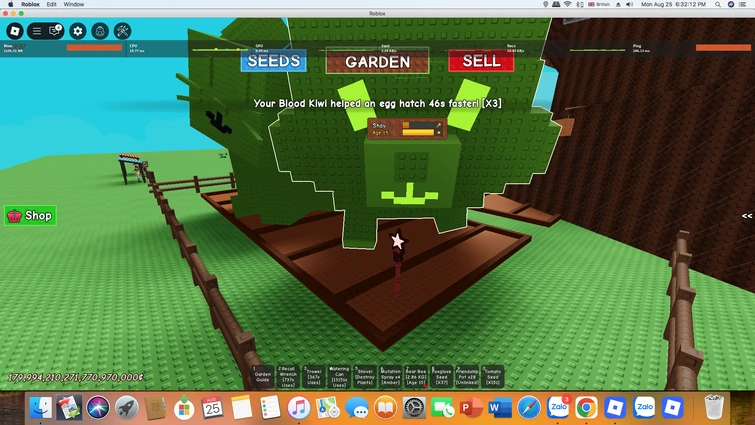Click the money balance 179,994,210,271,770,970,000¢

(x=76, y=377)
